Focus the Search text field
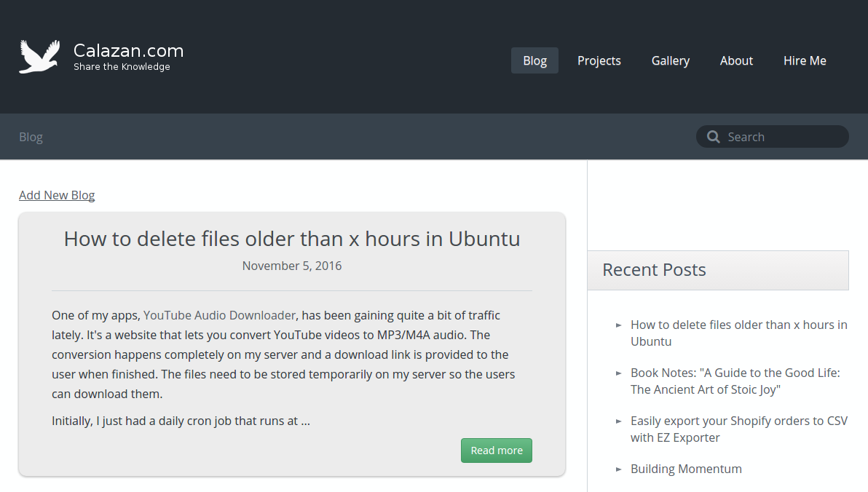The width and height of the screenshot is (868, 492). click(783, 137)
